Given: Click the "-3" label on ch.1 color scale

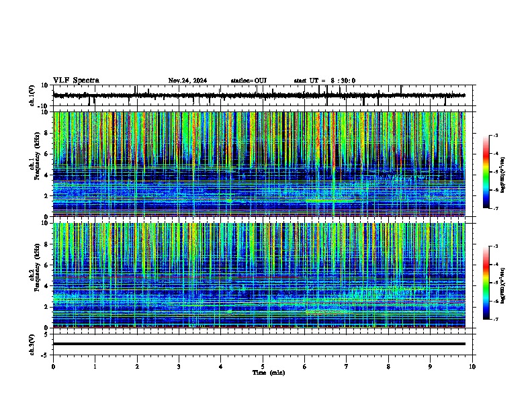Looking at the screenshot, I should (496, 136).
